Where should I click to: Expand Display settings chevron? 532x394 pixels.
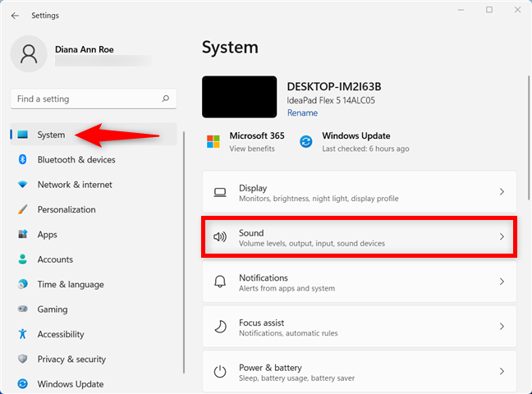click(502, 192)
